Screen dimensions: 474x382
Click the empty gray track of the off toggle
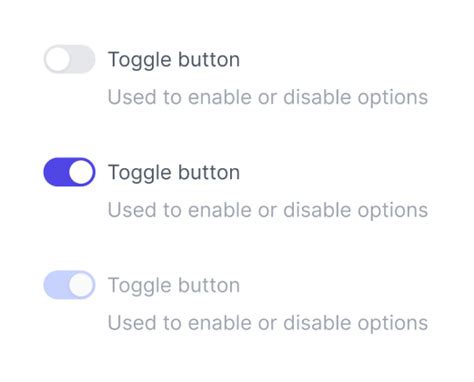pos(82,59)
